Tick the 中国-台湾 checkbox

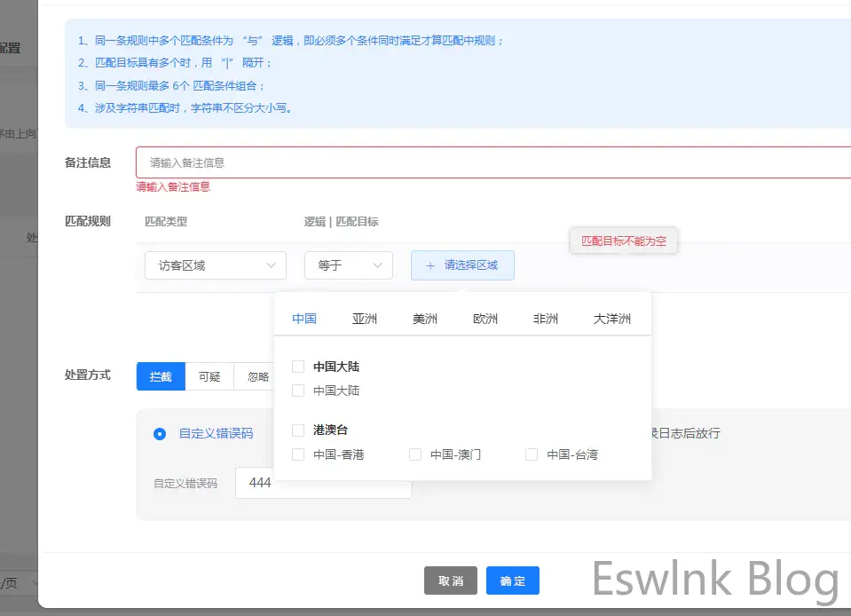tap(532, 454)
